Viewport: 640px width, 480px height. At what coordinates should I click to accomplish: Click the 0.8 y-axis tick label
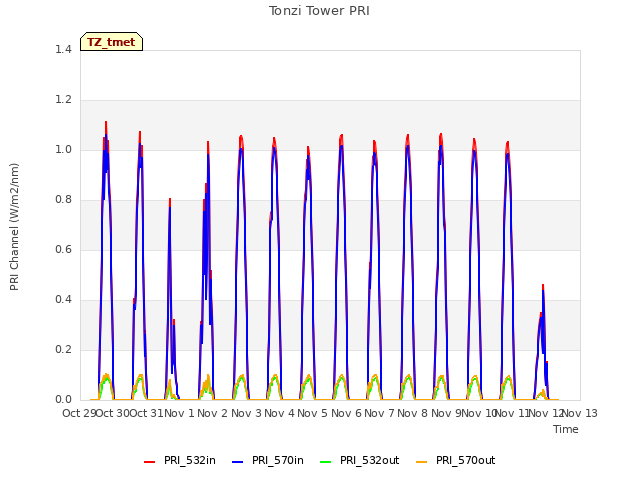[63, 200]
